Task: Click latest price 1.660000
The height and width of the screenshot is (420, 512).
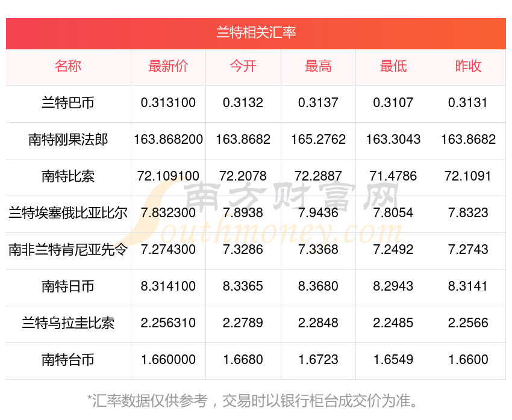Action: (x=168, y=360)
